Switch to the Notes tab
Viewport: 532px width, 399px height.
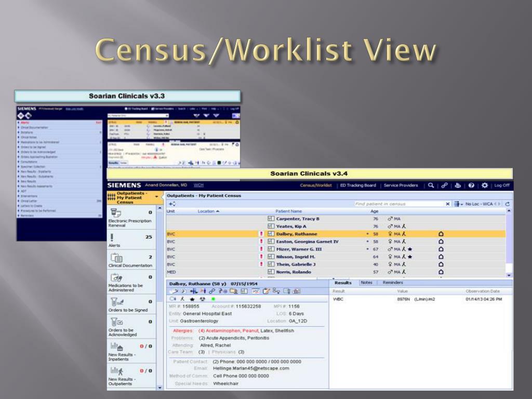pos(366,283)
